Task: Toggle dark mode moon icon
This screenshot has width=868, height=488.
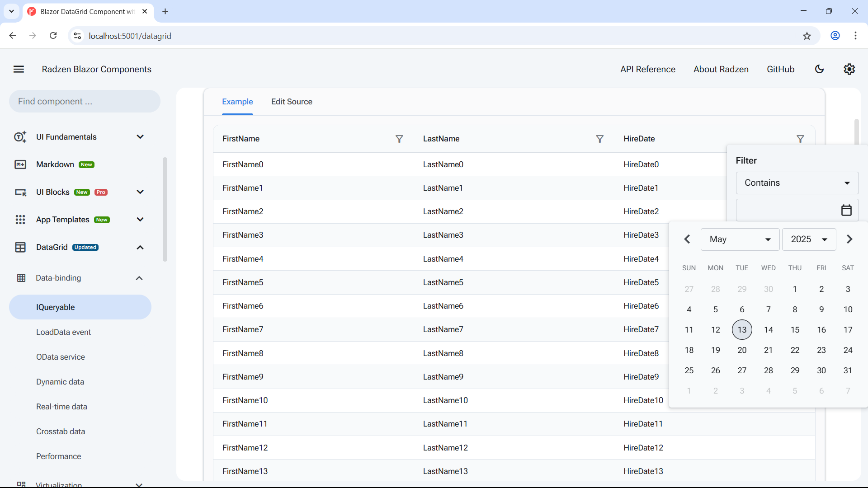Action: tap(819, 69)
